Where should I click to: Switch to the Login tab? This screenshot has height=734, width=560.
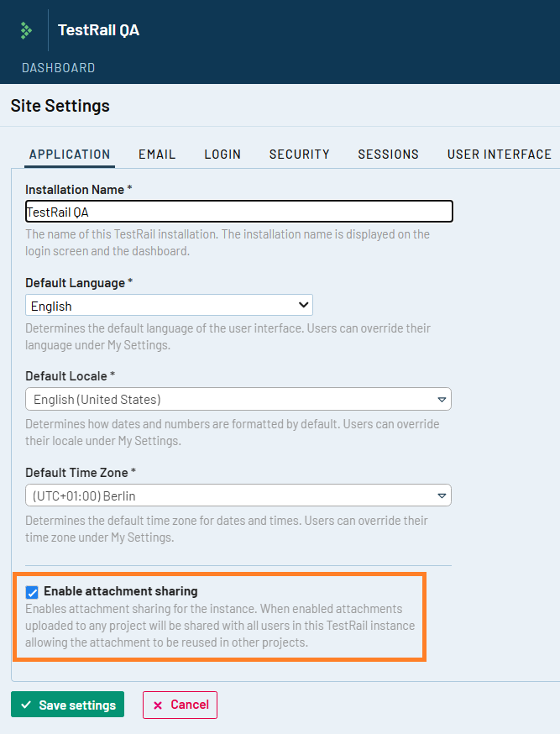click(222, 155)
